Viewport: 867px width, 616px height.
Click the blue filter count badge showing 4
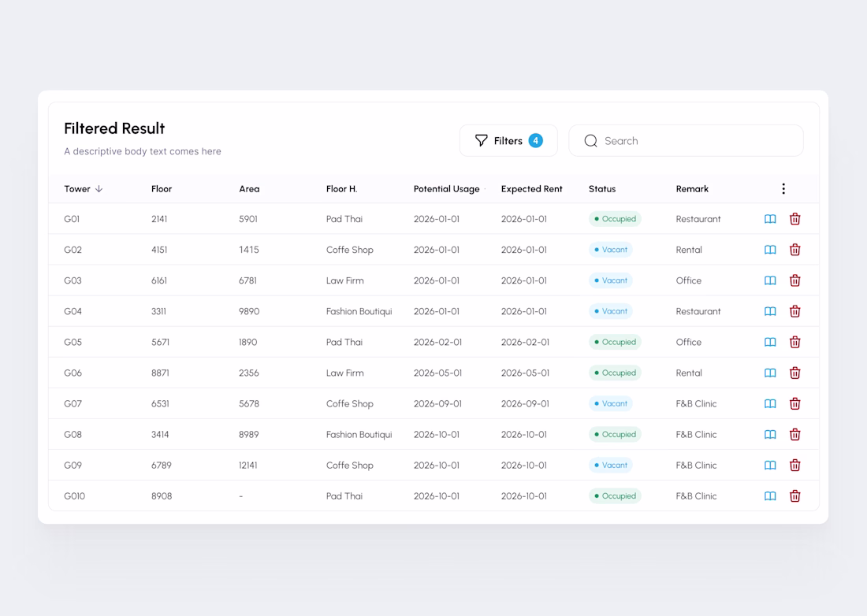point(535,141)
